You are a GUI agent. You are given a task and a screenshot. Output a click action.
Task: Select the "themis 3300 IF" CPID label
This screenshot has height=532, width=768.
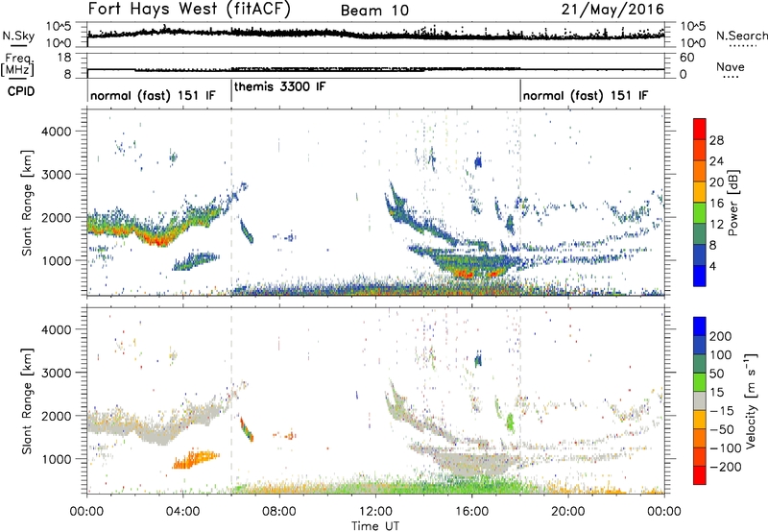279,86
